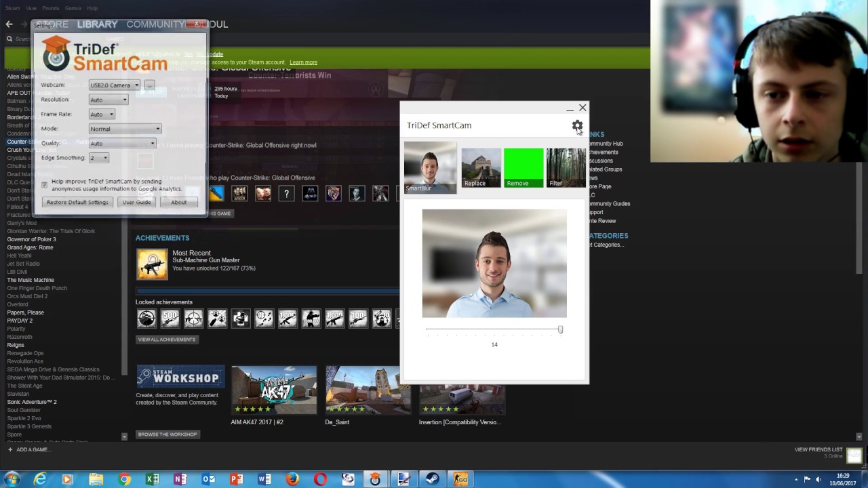Open Community Hub link
The height and width of the screenshot is (488, 868).
605,144
